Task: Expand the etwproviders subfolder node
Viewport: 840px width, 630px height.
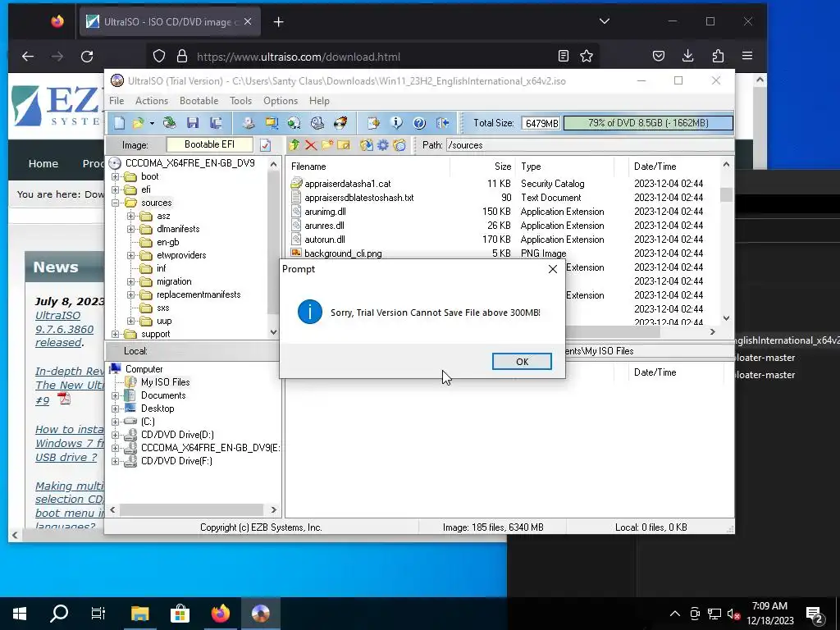Action: pos(130,256)
